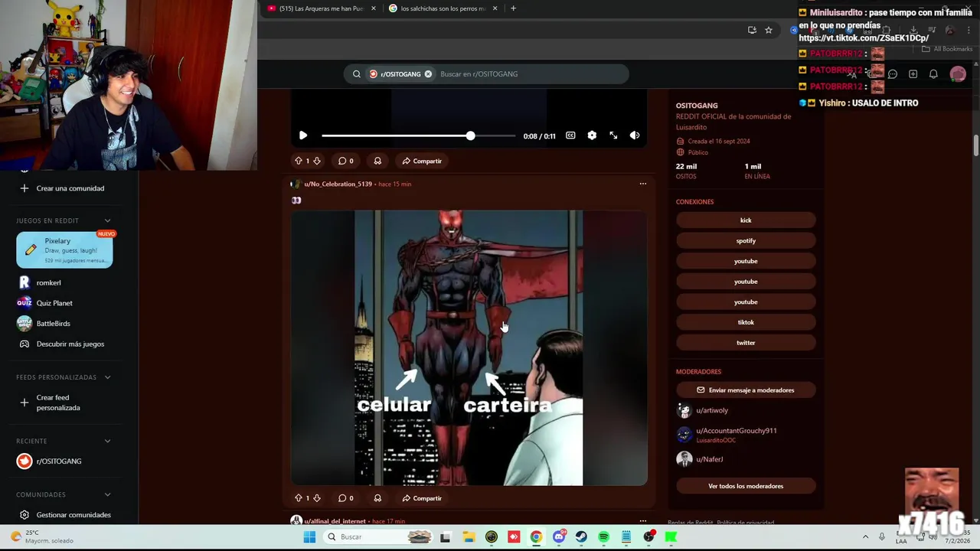Mute the video player volume

point(635,135)
